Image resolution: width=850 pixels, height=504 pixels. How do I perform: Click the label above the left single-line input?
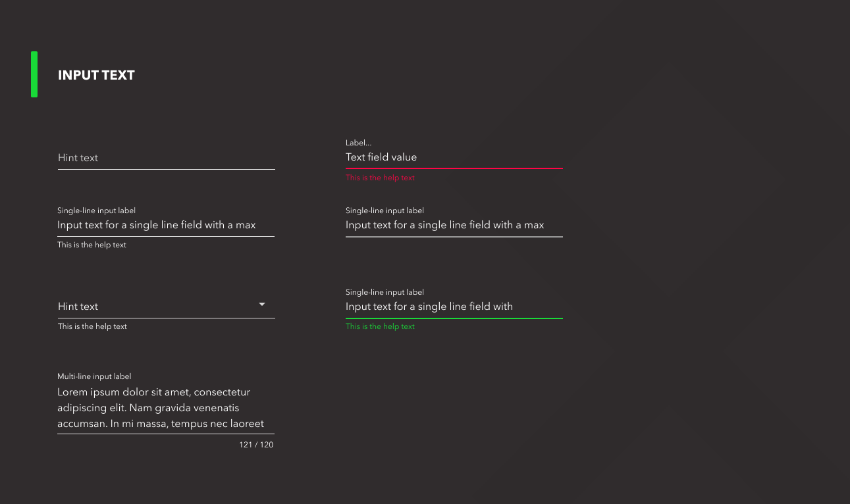(x=96, y=211)
